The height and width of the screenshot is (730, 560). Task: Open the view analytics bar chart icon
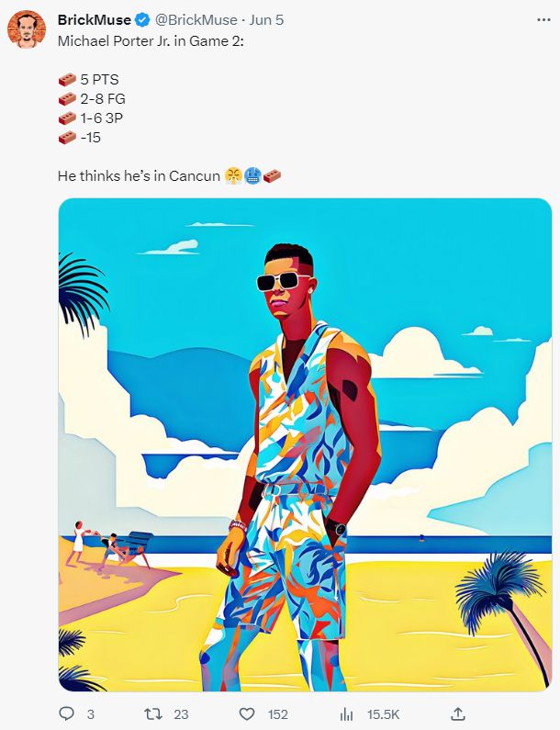pyautogui.click(x=346, y=713)
